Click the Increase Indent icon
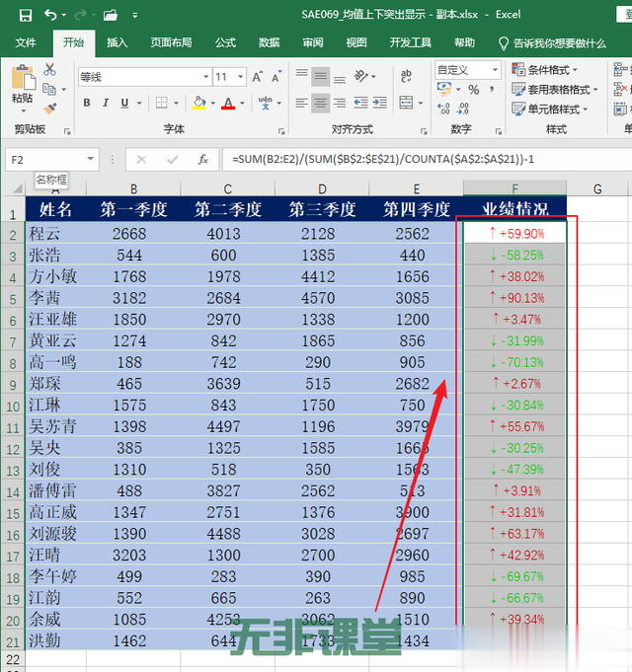This screenshot has height=672, width=632. click(x=380, y=103)
